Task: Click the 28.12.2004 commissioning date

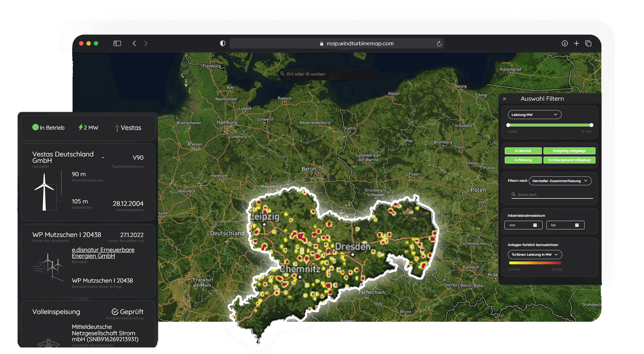Action: point(128,204)
